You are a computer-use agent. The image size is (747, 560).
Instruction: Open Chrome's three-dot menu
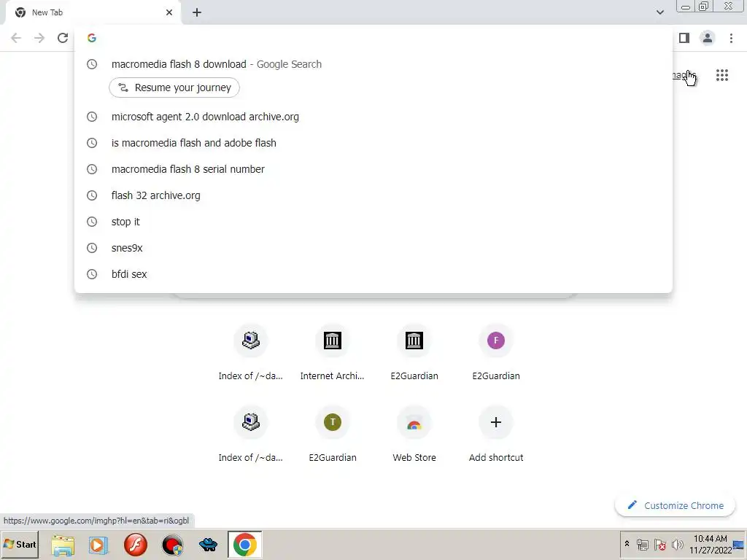[731, 38]
